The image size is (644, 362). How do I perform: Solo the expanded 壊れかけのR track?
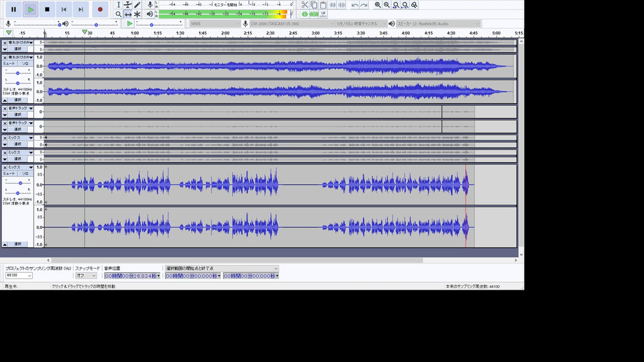click(25, 64)
